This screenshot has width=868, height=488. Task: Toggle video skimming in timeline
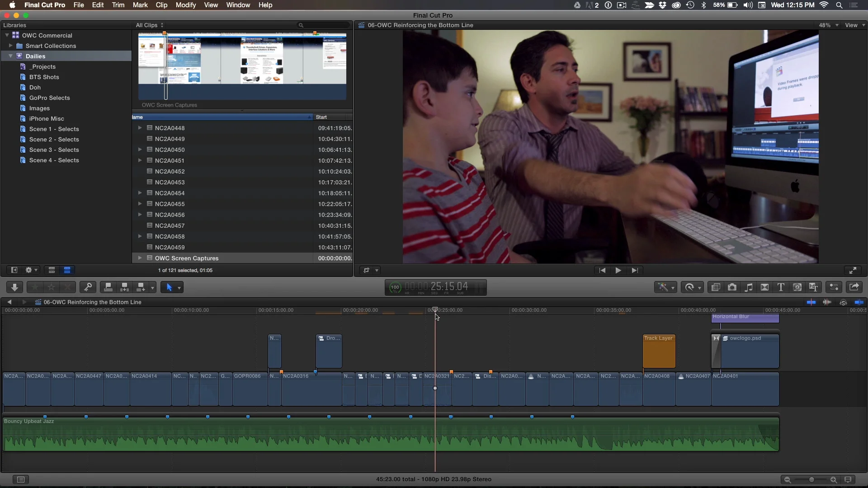811,302
